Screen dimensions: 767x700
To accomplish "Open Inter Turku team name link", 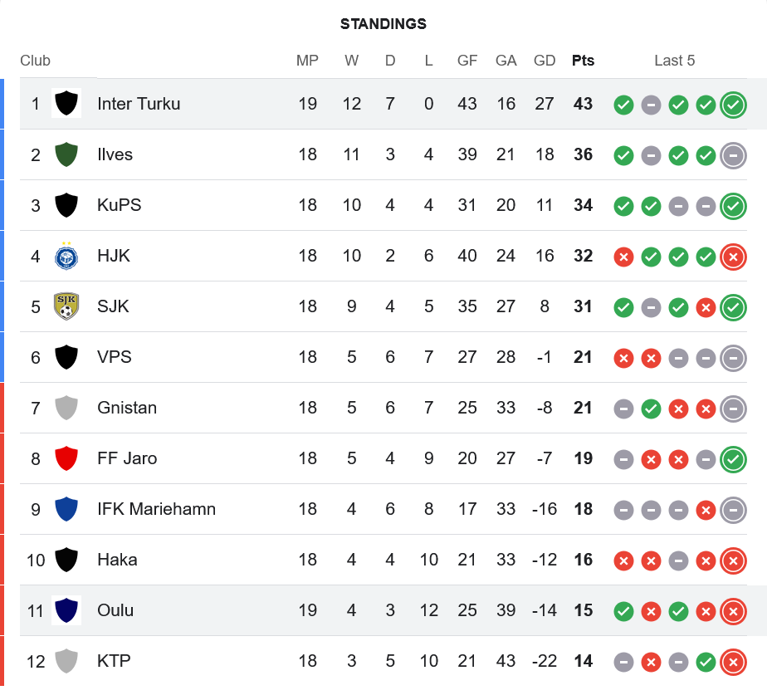I will click(139, 104).
